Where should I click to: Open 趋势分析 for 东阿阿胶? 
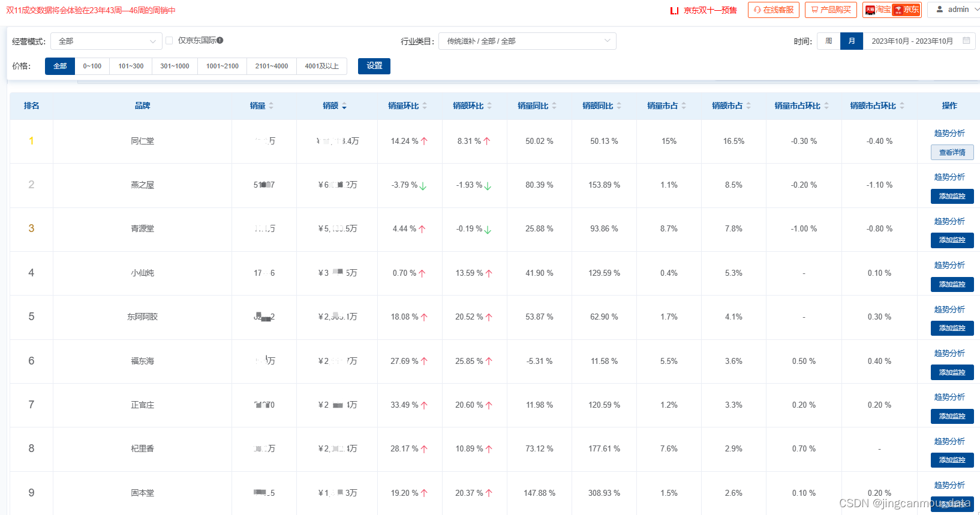(x=949, y=309)
